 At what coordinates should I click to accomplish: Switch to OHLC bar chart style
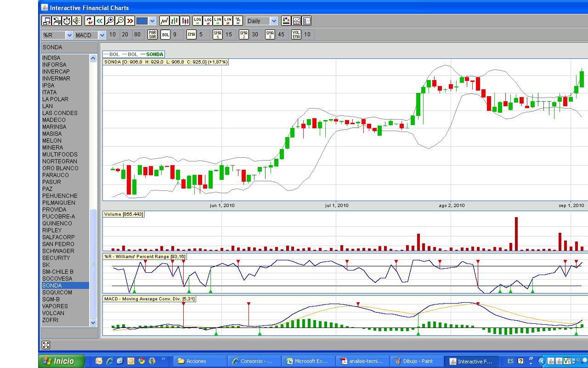tap(175, 21)
